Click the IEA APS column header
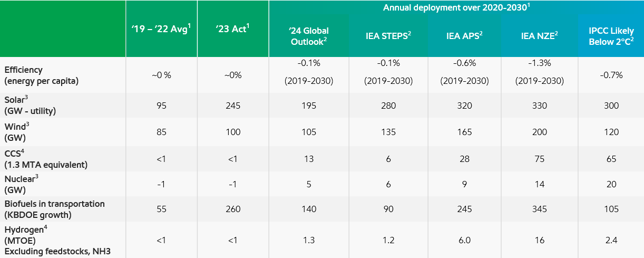This screenshot has width=644, height=258. click(465, 36)
